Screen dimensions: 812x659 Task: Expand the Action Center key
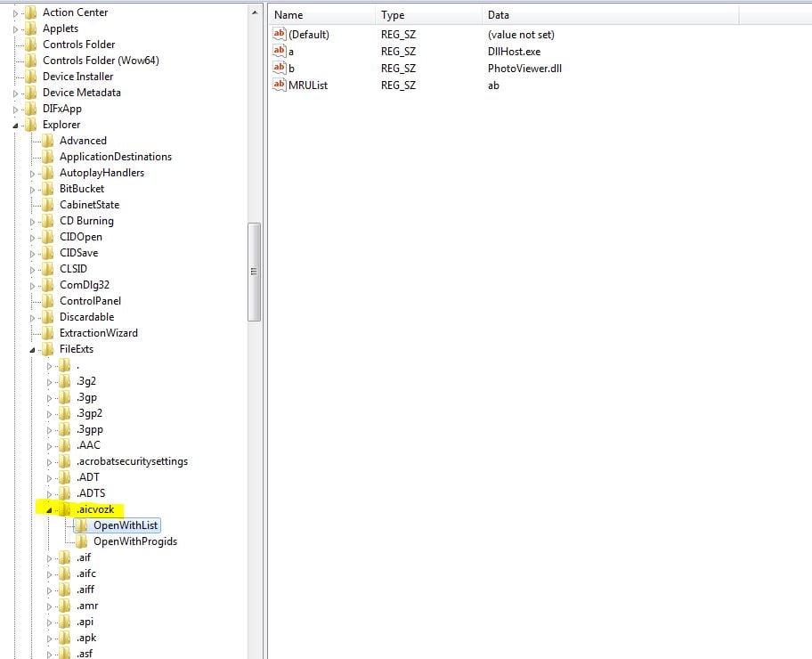point(15,13)
